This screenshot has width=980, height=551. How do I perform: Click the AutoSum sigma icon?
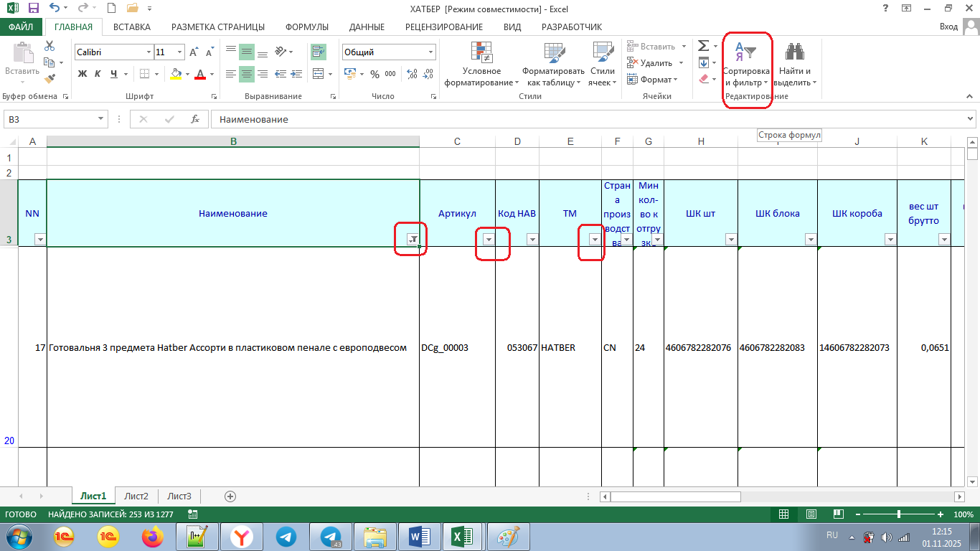click(704, 46)
